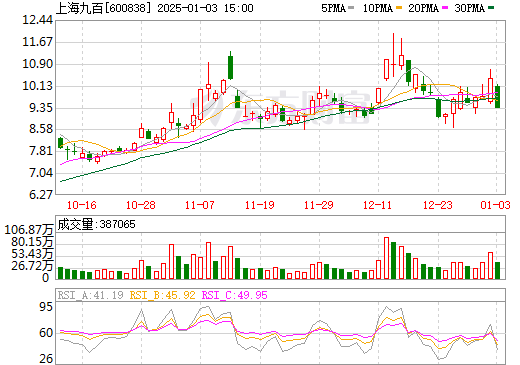Screen dimensions: 520x365
Task: Click the 6.27 price axis label
Action: pyautogui.click(x=41, y=195)
